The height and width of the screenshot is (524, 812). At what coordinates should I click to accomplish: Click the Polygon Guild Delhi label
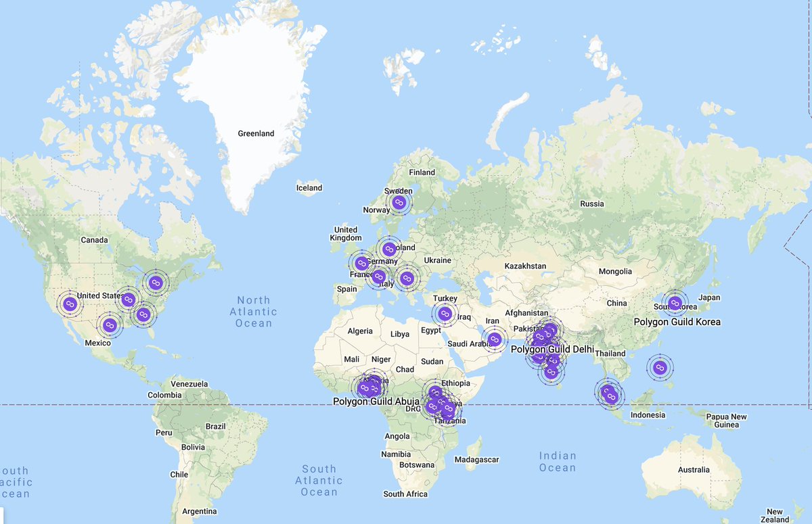click(552, 350)
